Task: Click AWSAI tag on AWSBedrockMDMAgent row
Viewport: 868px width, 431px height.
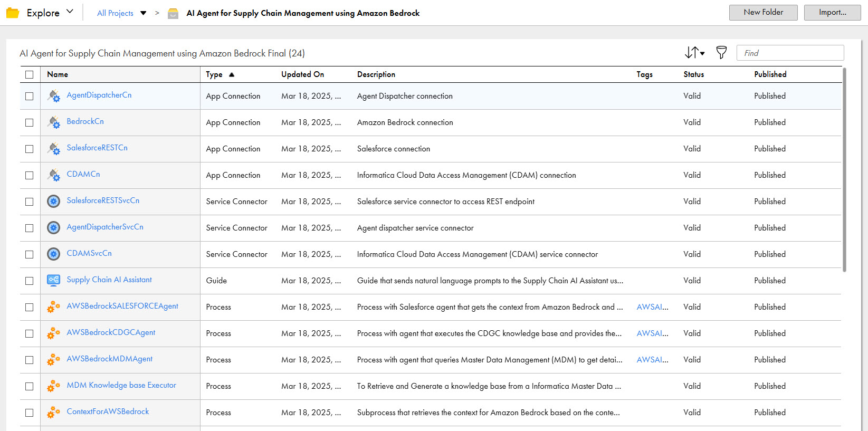Action: tap(652, 360)
